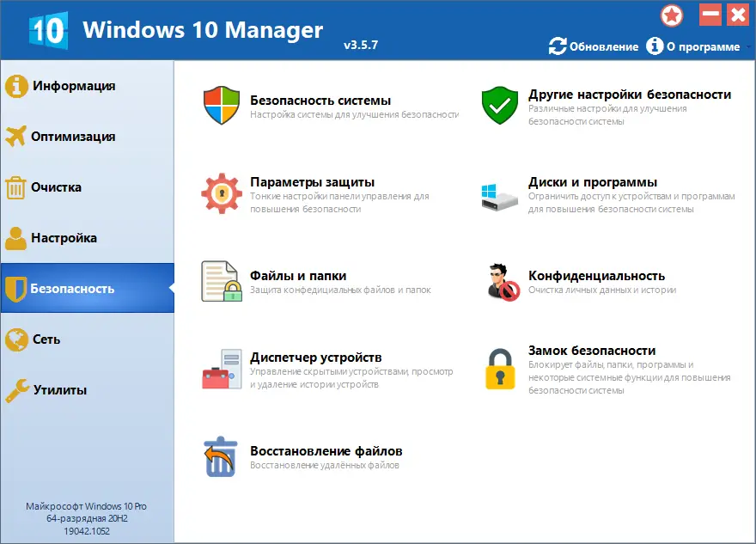Click the red star favorite icon
756x544 pixels.
click(672, 16)
